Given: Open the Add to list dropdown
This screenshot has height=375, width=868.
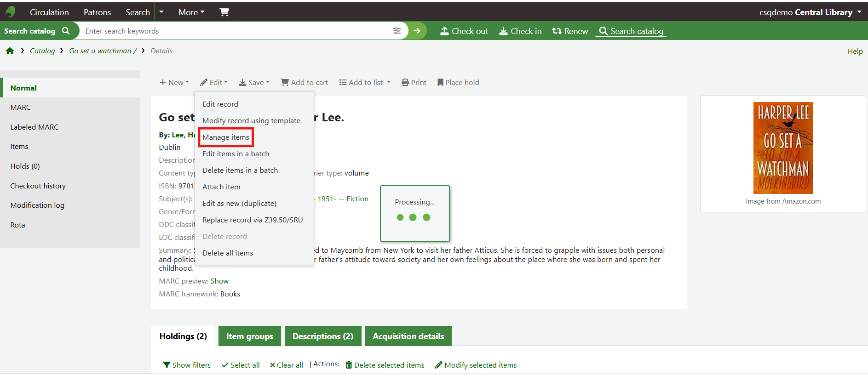Looking at the screenshot, I should [x=365, y=83].
